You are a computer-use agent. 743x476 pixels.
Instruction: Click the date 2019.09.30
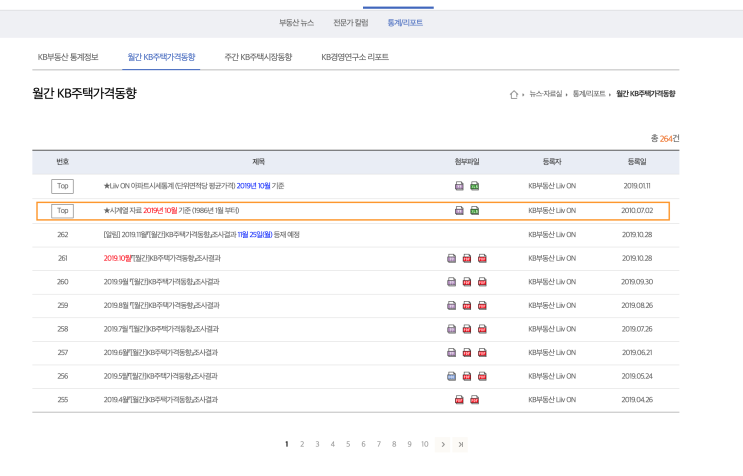pyautogui.click(x=637, y=282)
